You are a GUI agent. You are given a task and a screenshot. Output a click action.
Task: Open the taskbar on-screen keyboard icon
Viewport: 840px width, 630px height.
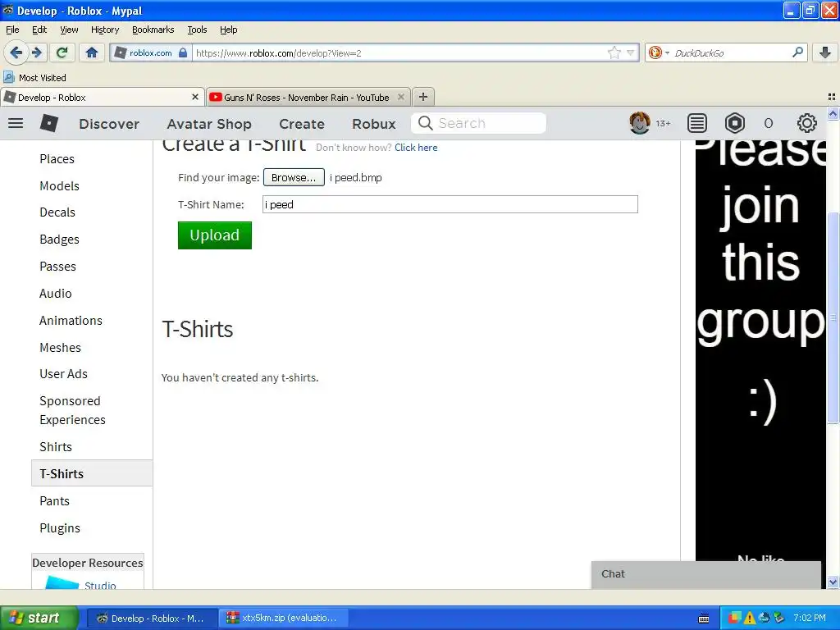click(704, 619)
